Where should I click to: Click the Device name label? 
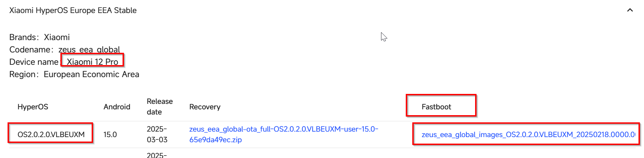click(x=34, y=62)
